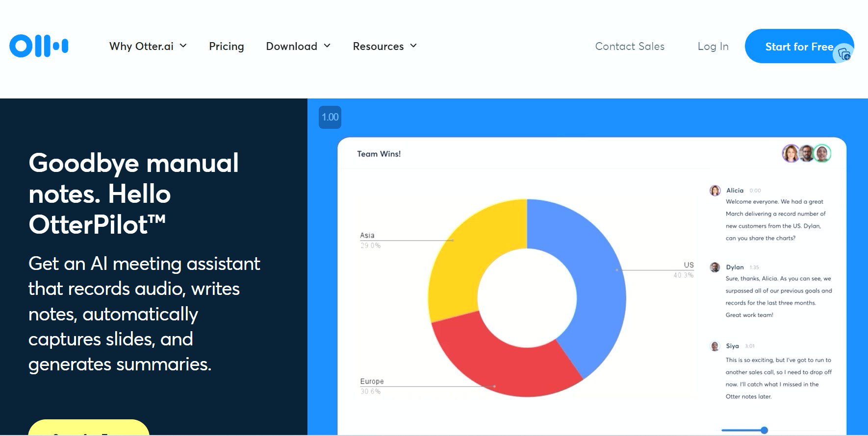Click the 30.6% value under Europe
The width and height of the screenshot is (868, 436).
tap(370, 391)
